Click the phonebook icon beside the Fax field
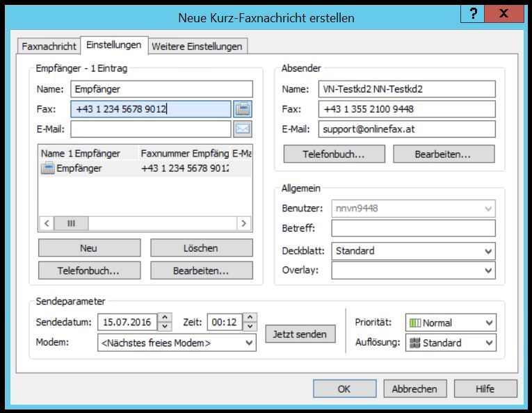Image resolution: width=532 pixels, height=413 pixels. pyautogui.click(x=243, y=109)
